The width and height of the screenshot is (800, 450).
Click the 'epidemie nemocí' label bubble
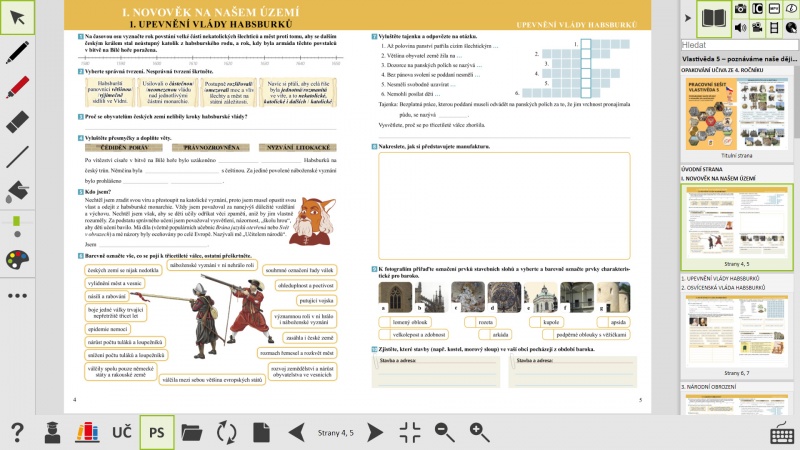tap(108, 330)
